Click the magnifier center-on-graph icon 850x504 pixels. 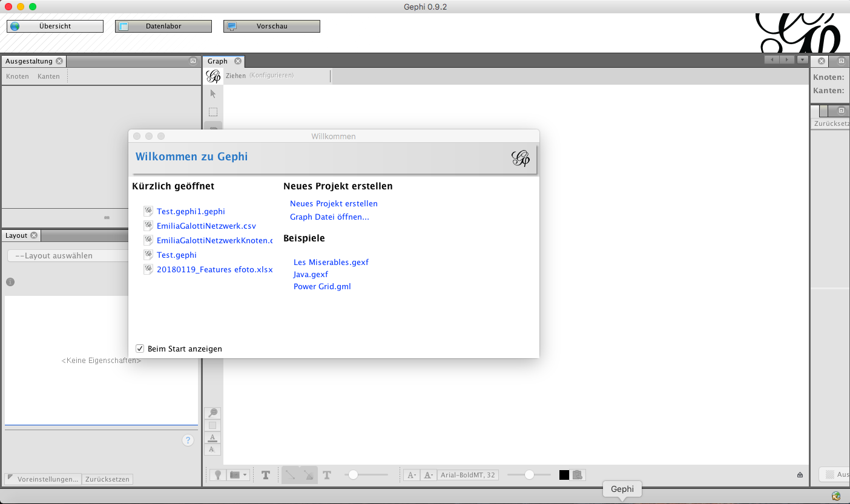pos(212,413)
